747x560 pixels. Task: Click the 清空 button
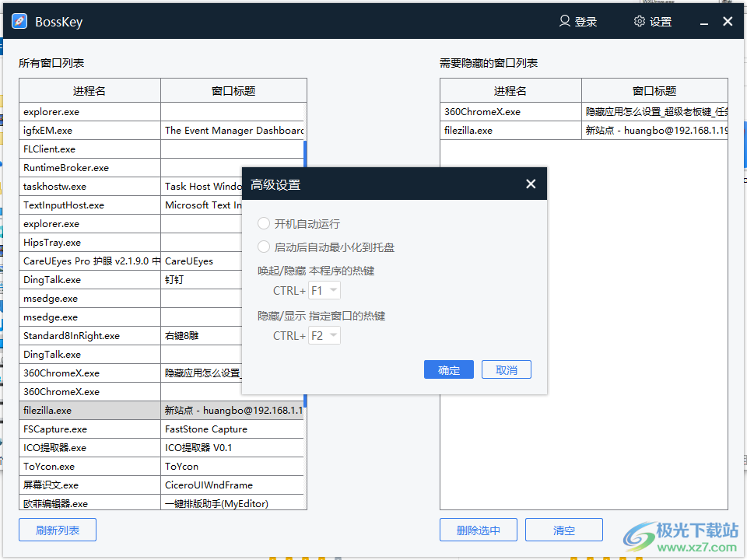coord(564,530)
